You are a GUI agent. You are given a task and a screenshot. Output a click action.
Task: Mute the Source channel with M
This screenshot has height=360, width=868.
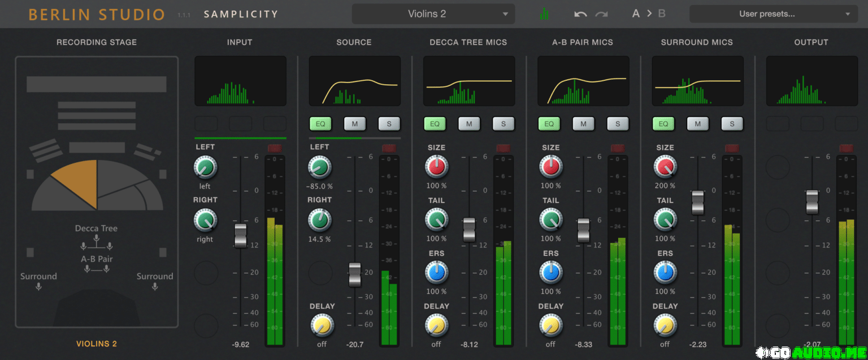355,124
